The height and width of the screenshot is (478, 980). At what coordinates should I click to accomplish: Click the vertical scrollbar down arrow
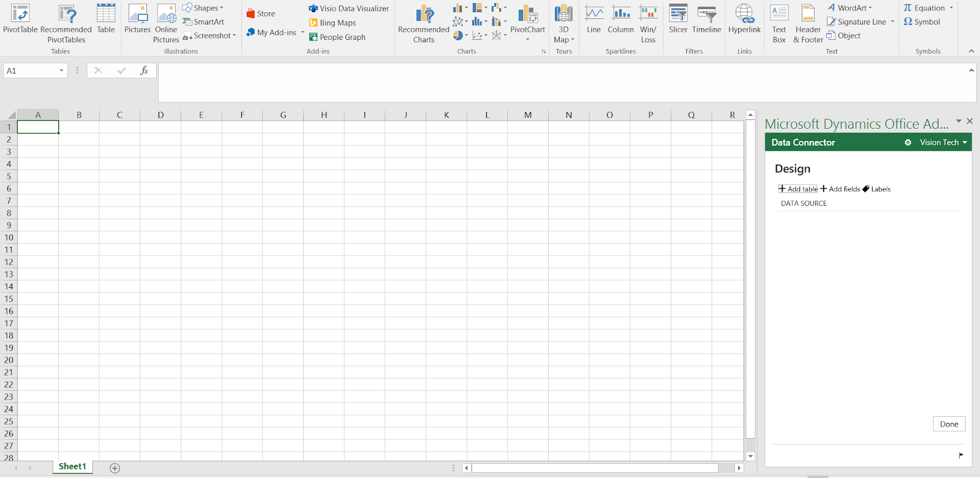point(750,456)
